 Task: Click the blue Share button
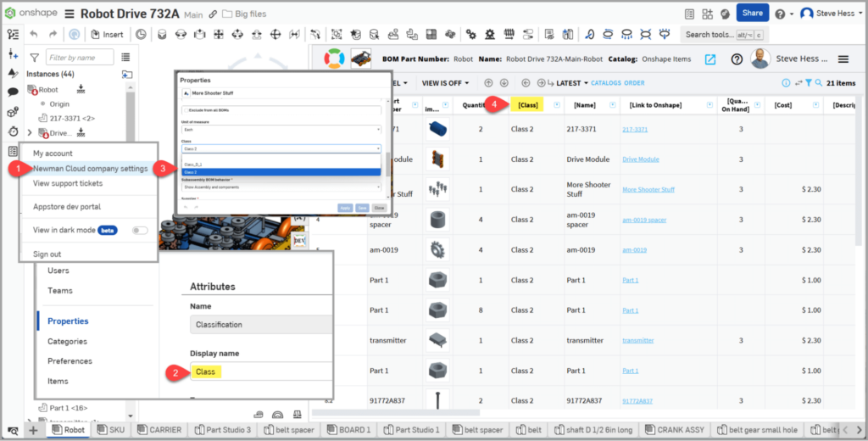point(753,13)
